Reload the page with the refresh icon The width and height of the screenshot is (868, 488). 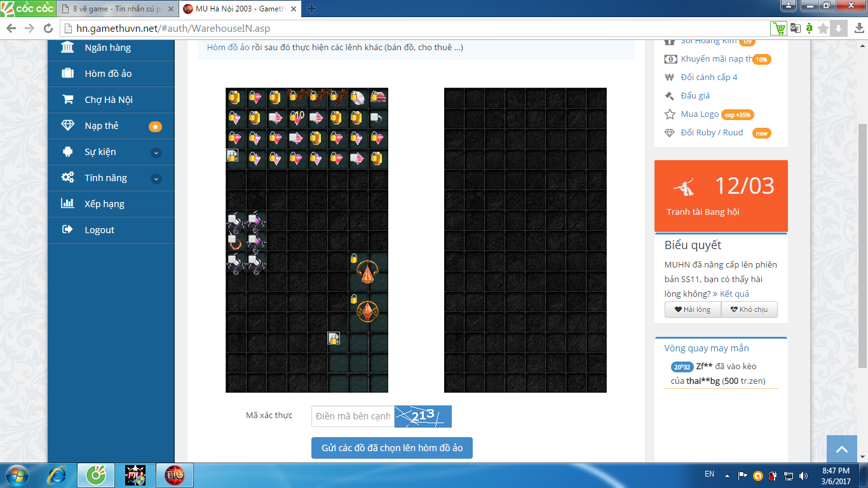point(48,29)
